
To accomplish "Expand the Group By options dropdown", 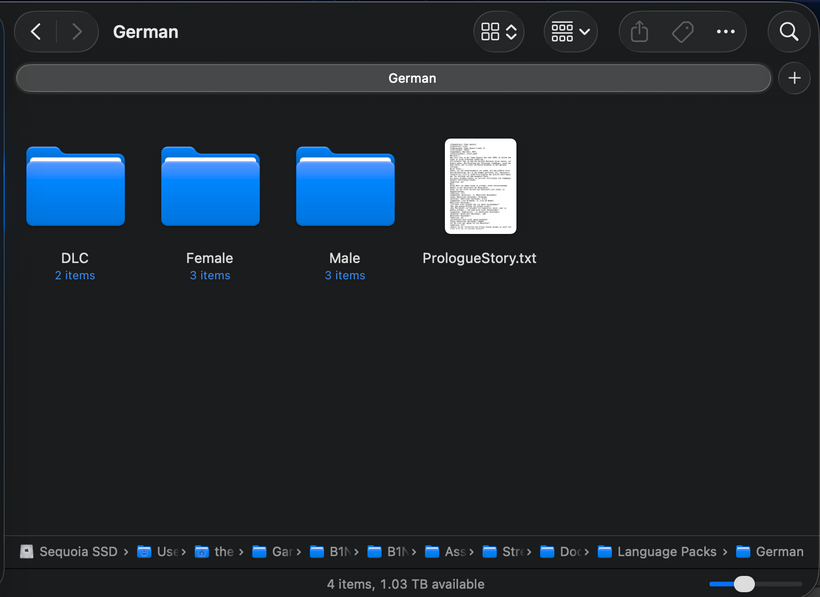I will [570, 32].
